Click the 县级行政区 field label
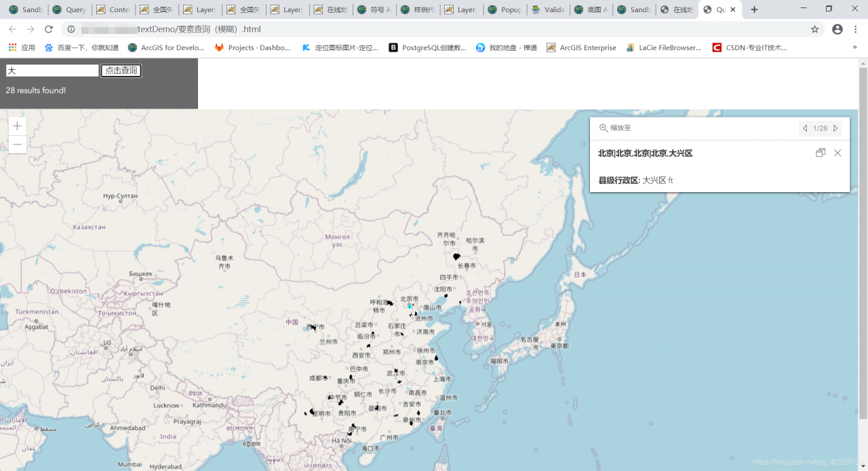The width and height of the screenshot is (868, 471). coord(619,181)
